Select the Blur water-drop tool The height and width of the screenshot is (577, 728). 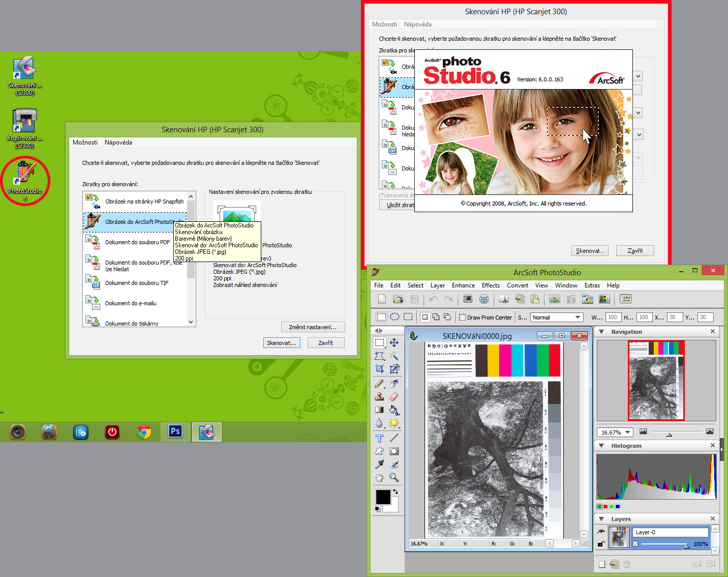pos(379,423)
